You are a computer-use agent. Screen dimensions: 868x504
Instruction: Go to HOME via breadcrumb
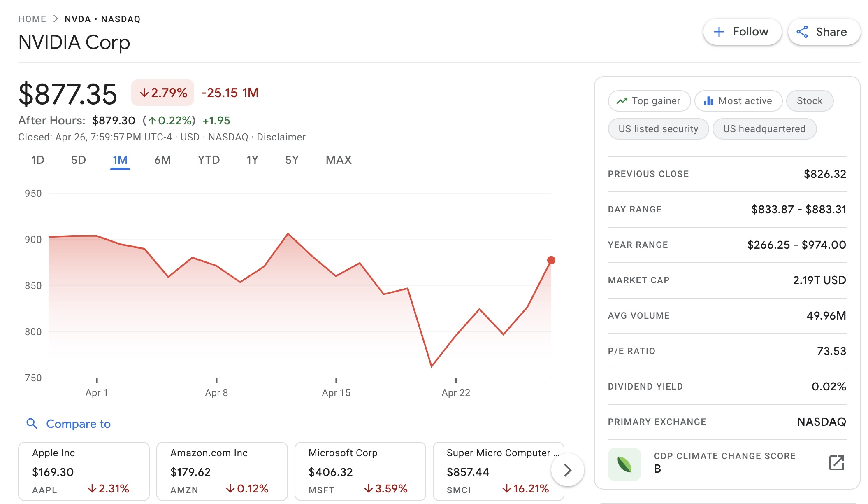(32, 19)
